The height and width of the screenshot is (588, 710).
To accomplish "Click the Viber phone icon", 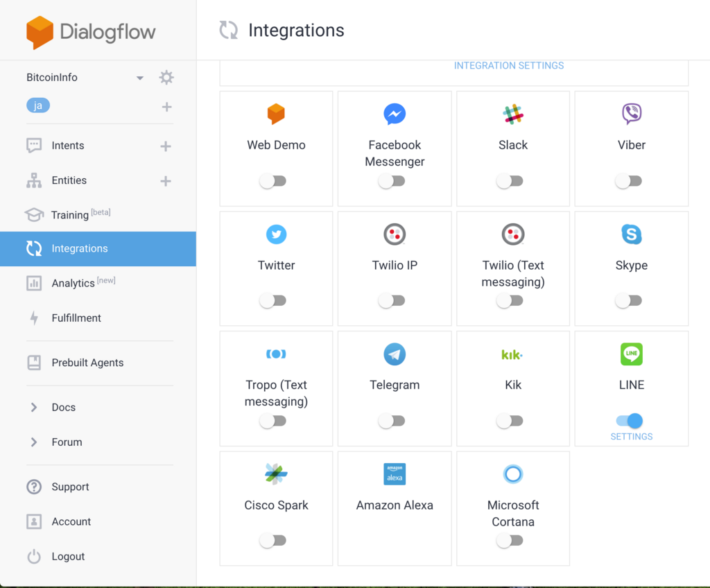I will tap(632, 114).
